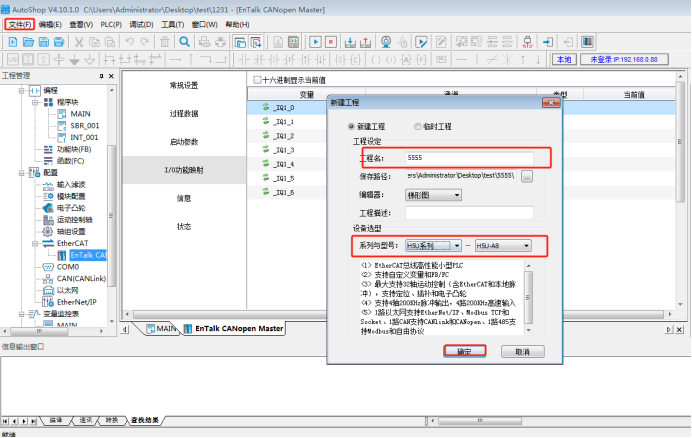Collapse the 程序块 tree node
Image resolution: width=692 pixels, height=438 pixels.
34,102
